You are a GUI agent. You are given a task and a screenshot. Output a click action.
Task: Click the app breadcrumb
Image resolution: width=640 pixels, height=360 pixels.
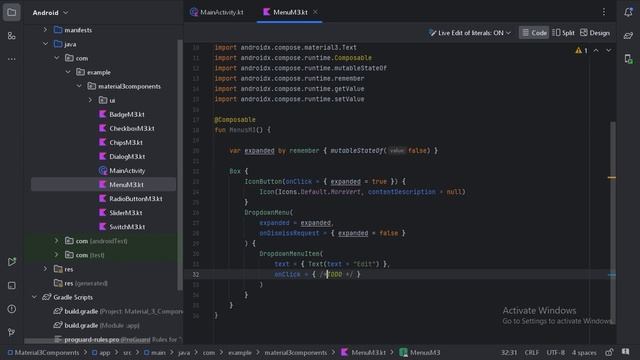(101, 352)
